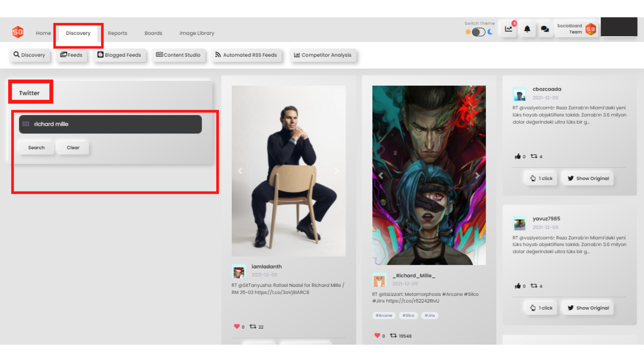The height and width of the screenshot is (362, 644).
Task: Toggle the Switch Theme switch
Action: coord(479,32)
